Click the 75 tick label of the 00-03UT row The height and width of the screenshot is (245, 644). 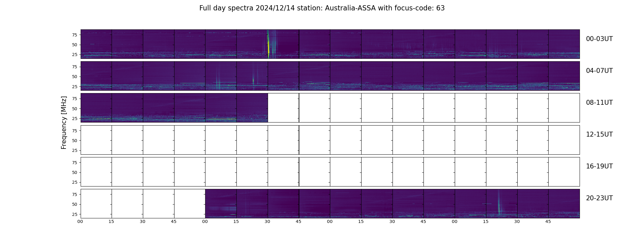[x=75, y=35]
